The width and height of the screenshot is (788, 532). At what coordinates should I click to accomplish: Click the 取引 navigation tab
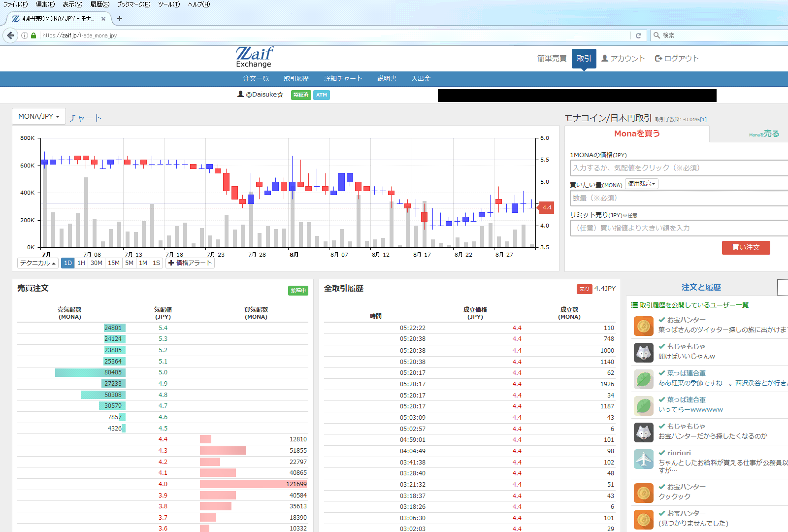(584, 58)
